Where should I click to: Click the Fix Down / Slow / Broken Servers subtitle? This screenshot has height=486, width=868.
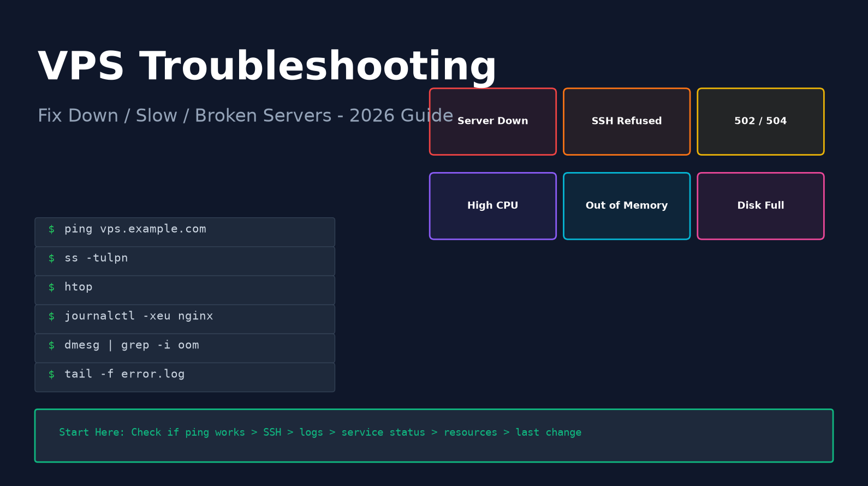click(245, 116)
